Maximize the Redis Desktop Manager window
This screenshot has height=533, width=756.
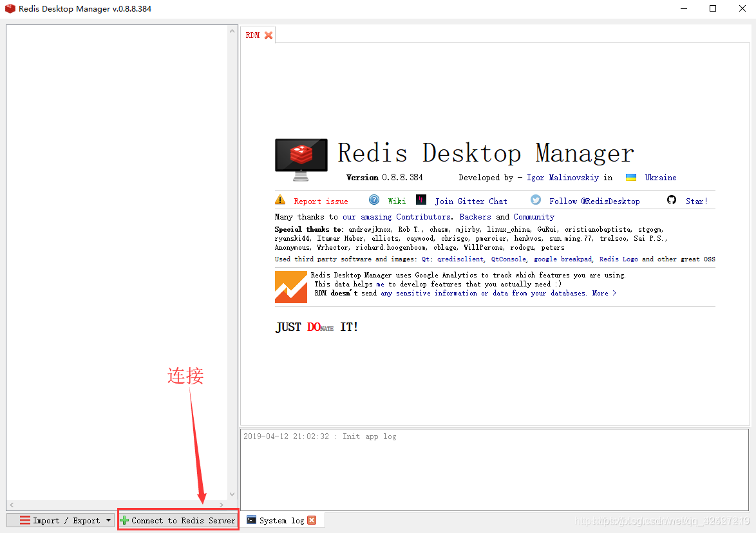coord(713,8)
